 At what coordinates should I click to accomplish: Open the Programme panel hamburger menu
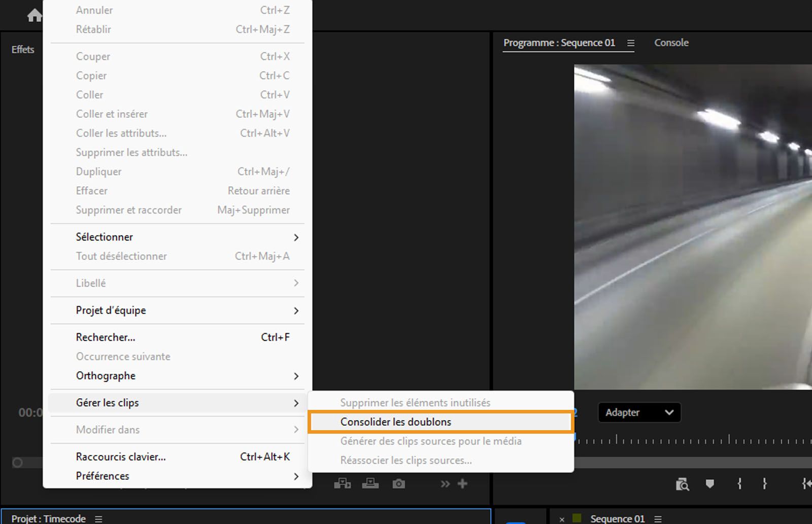tap(631, 43)
